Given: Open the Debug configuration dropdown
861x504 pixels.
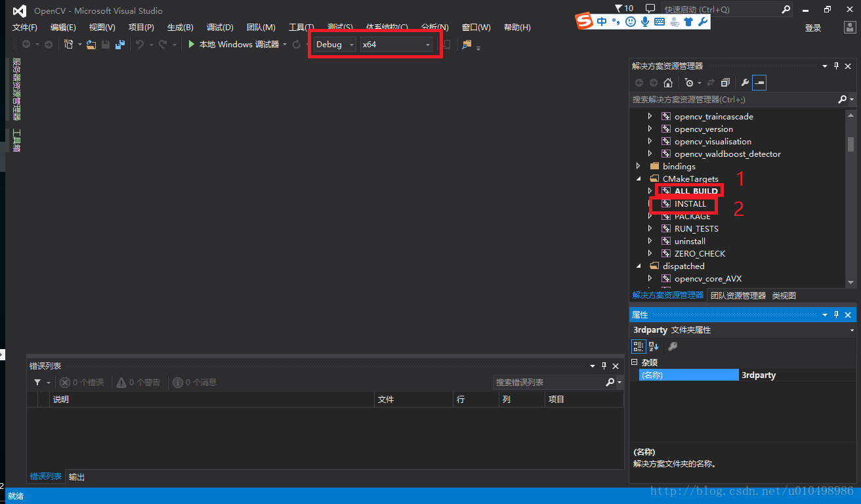Looking at the screenshot, I should coord(334,44).
